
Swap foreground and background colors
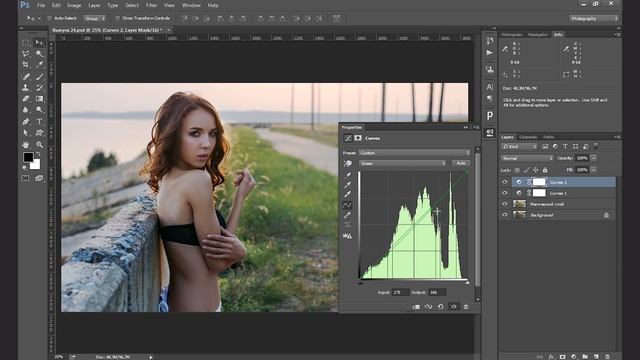click(38, 154)
